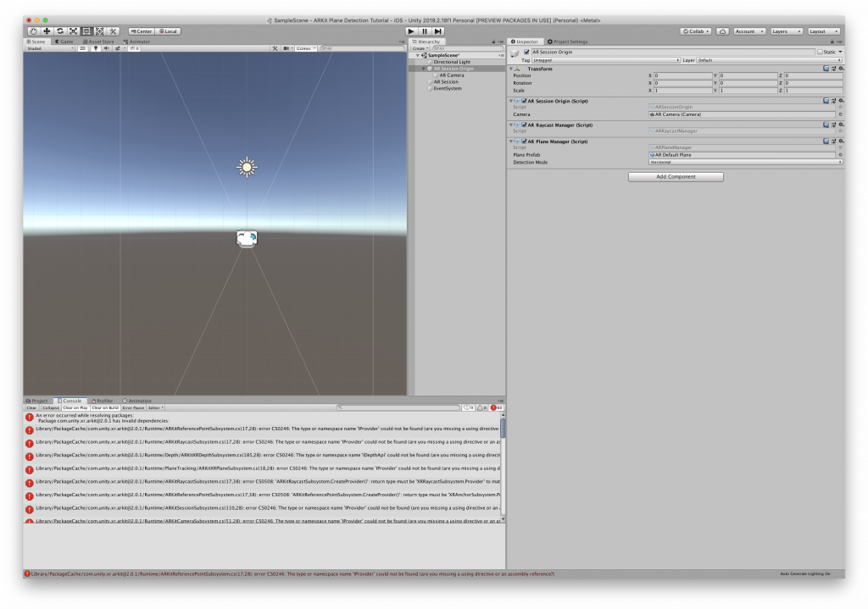Screen dimensions: 868x609
Task: Open Transform preset selector icon
Action: coord(834,69)
